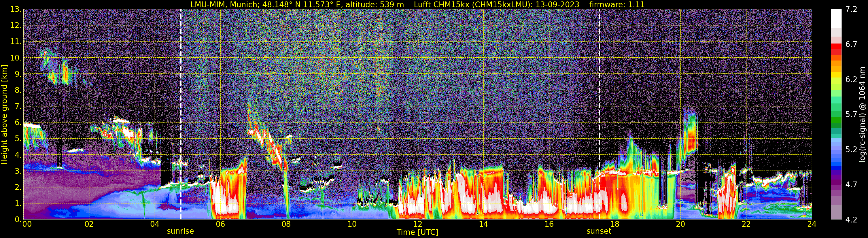Click the height tick label 10.
Image resolution: width=868 pixels, height=238 pixels.
[x=16, y=58]
